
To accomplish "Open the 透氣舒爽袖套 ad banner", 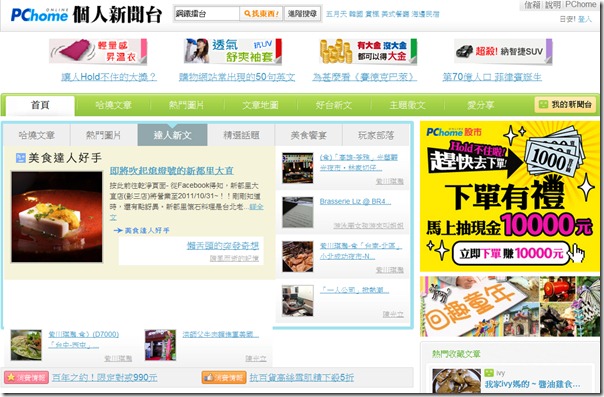I will point(233,51).
